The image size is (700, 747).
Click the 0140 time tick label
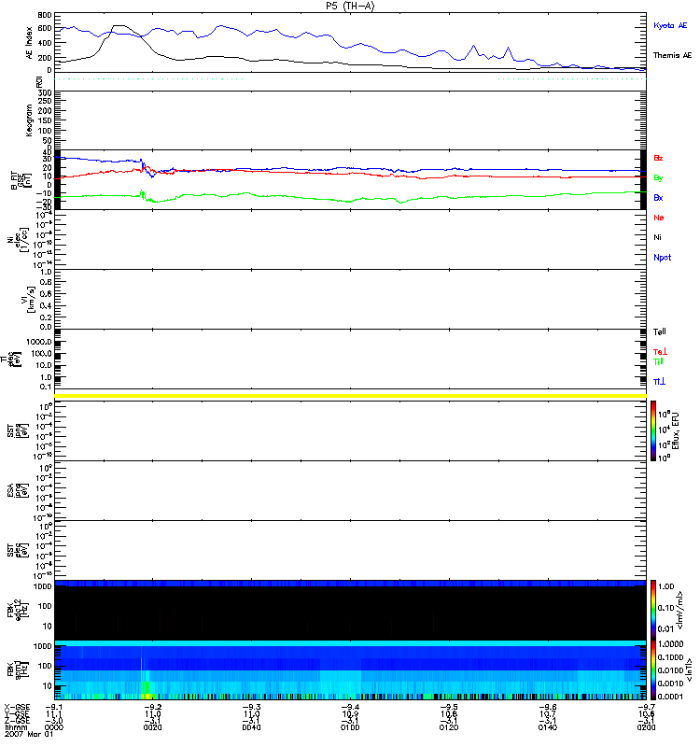[x=547, y=727]
